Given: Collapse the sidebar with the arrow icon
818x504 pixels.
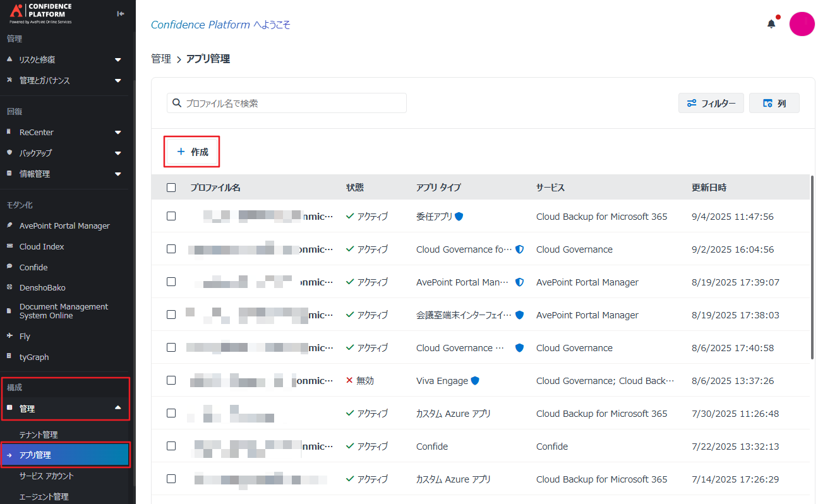Looking at the screenshot, I should (121, 13).
